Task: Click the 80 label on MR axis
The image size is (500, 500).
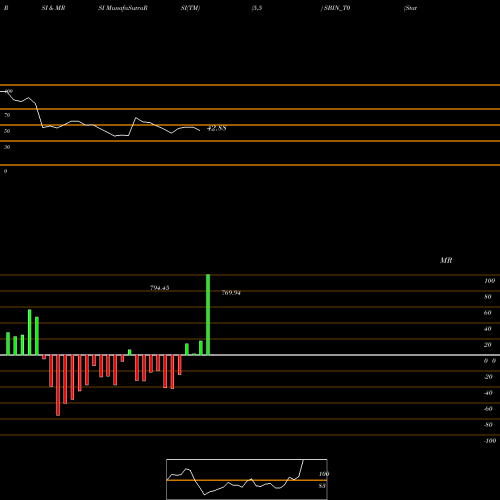Action: (x=488, y=297)
